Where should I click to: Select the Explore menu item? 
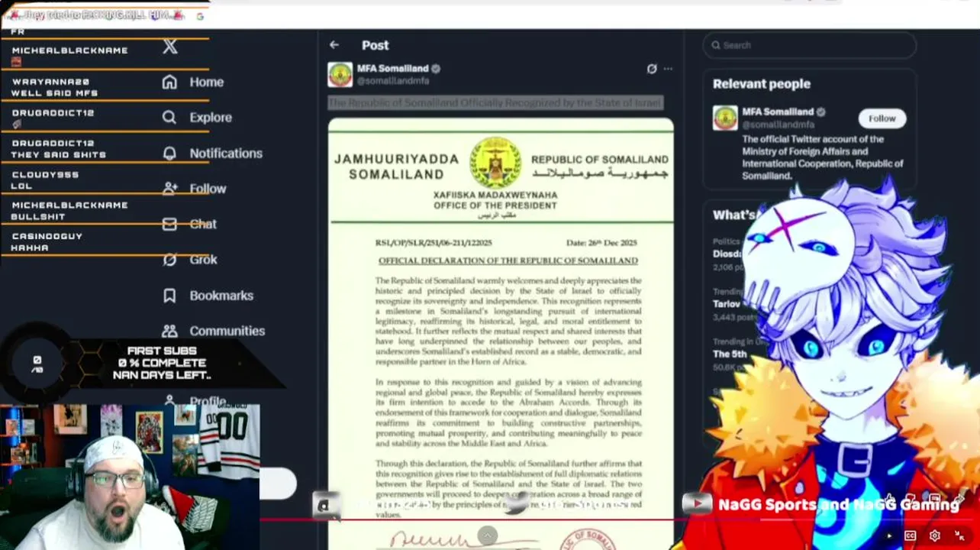[x=211, y=118]
